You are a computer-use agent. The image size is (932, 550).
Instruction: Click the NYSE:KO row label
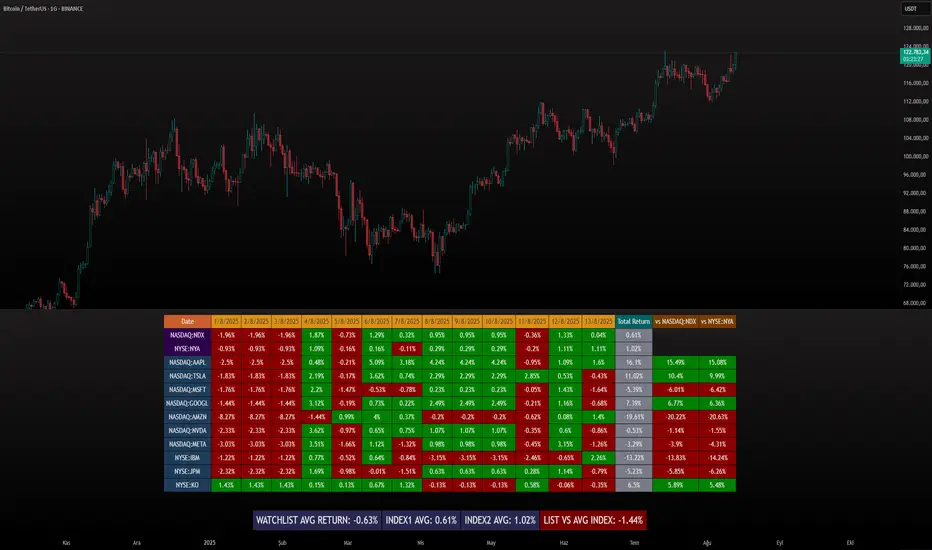tap(187, 485)
